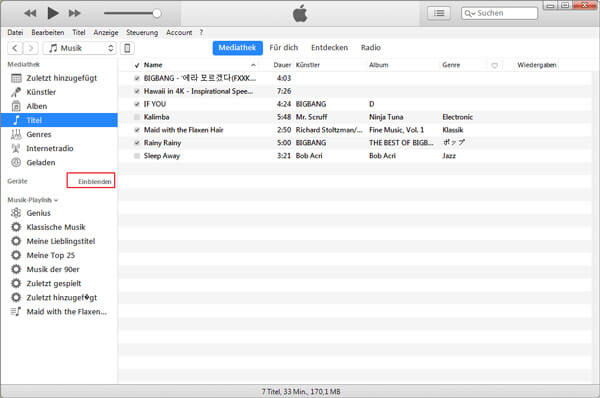Sort by Album column header

point(379,65)
